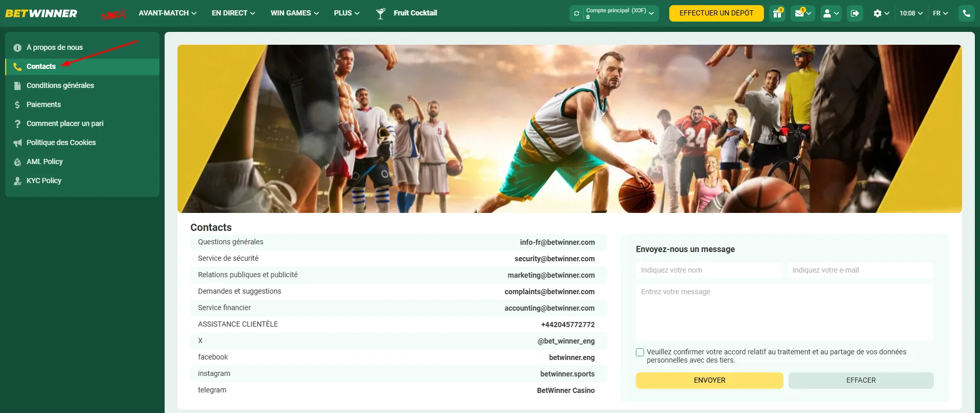The height and width of the screenshot is (413, 980).
Task: Open the betwinner.sports instagram link
Action: (x=567, y=374)
